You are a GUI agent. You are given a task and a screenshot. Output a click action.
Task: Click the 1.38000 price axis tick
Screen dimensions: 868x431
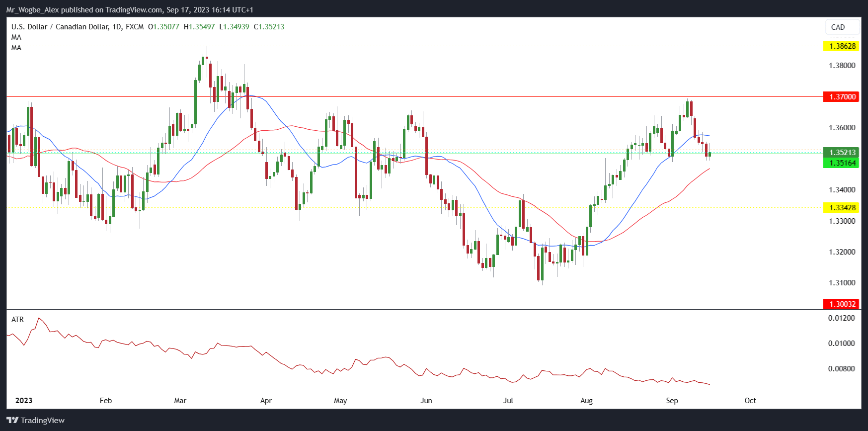(842, 66)
